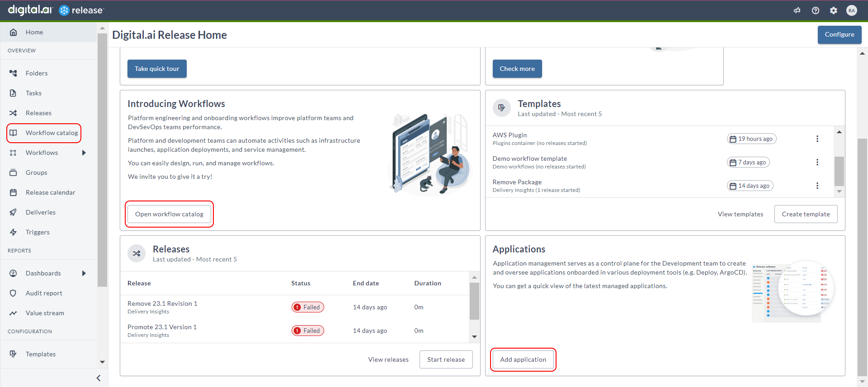Click the Workflow catalog book icon
This screenshot has width=868, height=387.
pos(14,133)
